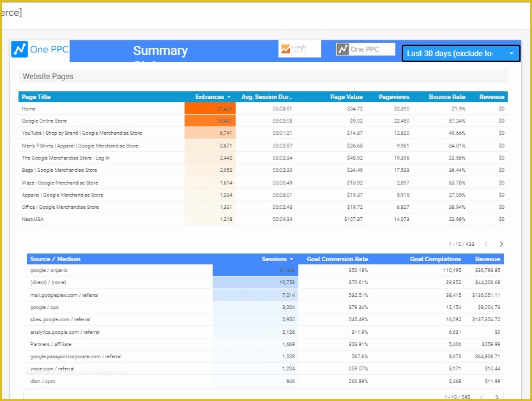Select the Google Online Store row
The height and width of the screenshot is (401, 532).
pyautogui.click(x=263, y=121)
